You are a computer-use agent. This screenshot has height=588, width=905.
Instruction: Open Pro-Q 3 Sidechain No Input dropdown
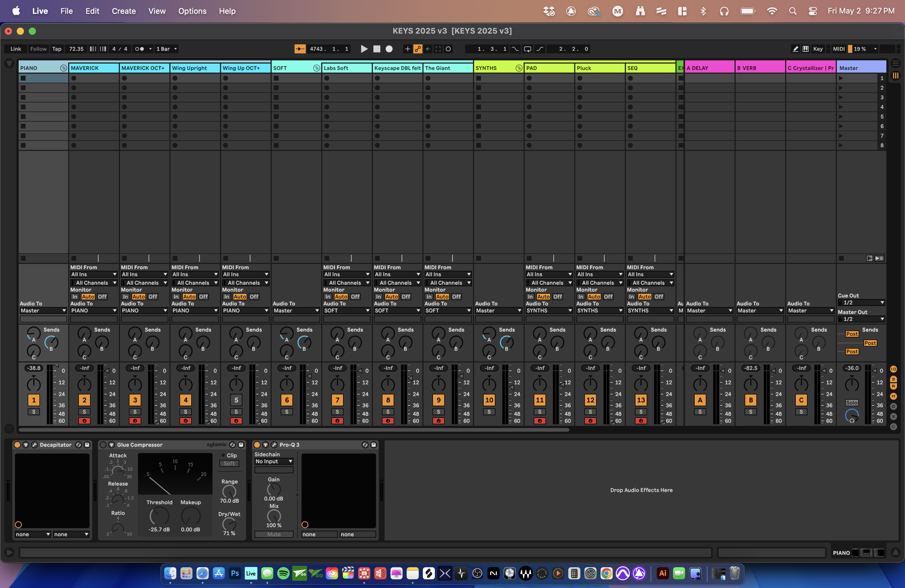click(x=274, y=461)
